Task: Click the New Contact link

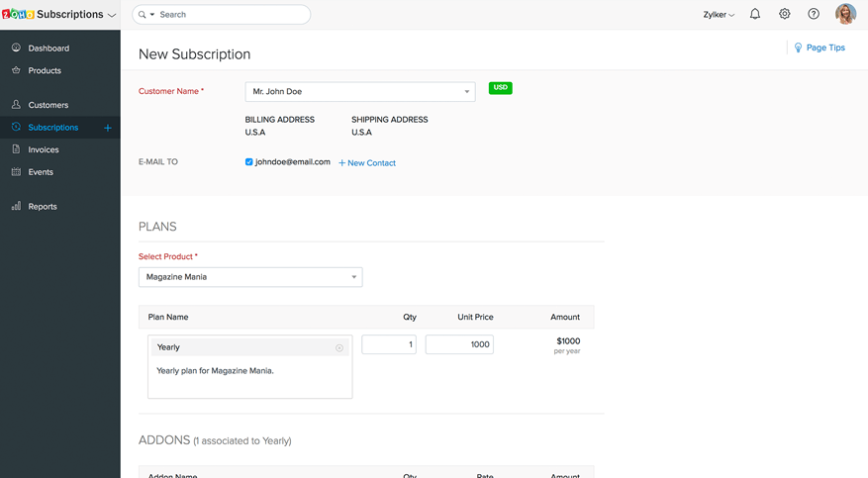Action: (x=367, y=163)
